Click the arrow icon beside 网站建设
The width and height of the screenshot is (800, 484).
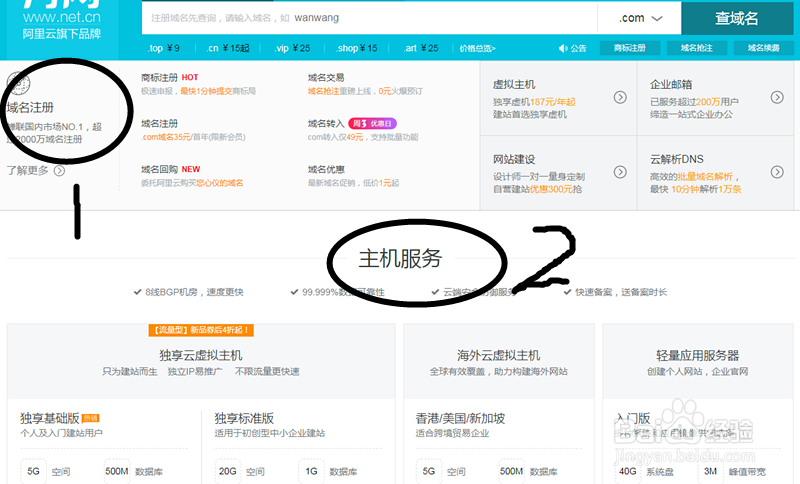(x=620, y=172)
